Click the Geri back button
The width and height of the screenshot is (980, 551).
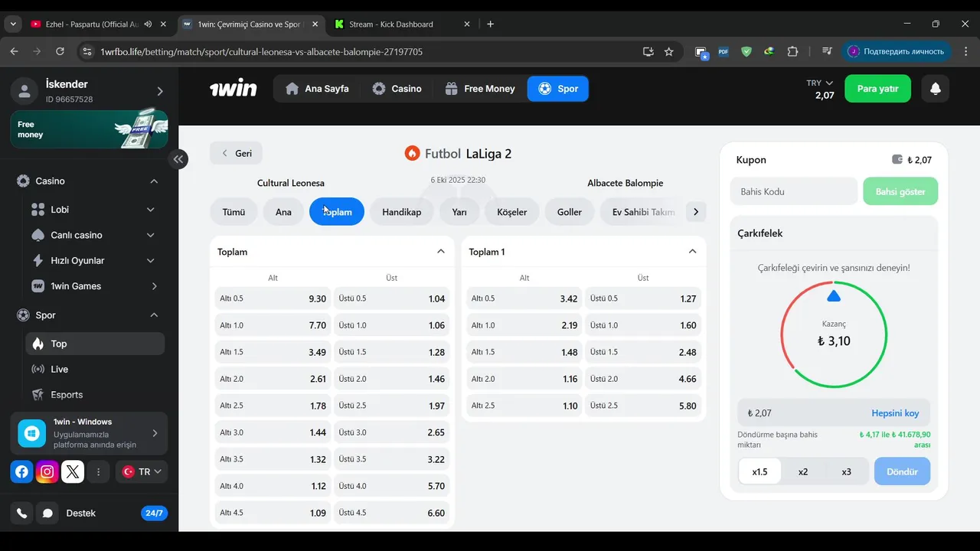click(x=236, y=153)
